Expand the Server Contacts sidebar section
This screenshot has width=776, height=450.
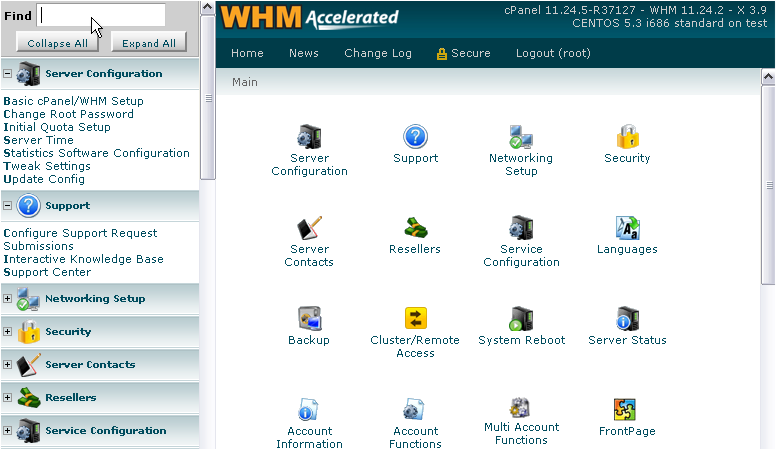(x=7, y=365)
